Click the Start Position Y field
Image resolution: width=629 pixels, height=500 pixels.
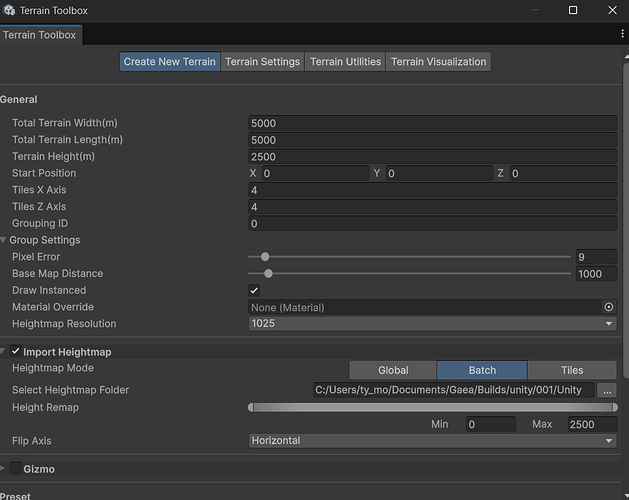pos(439,173)
